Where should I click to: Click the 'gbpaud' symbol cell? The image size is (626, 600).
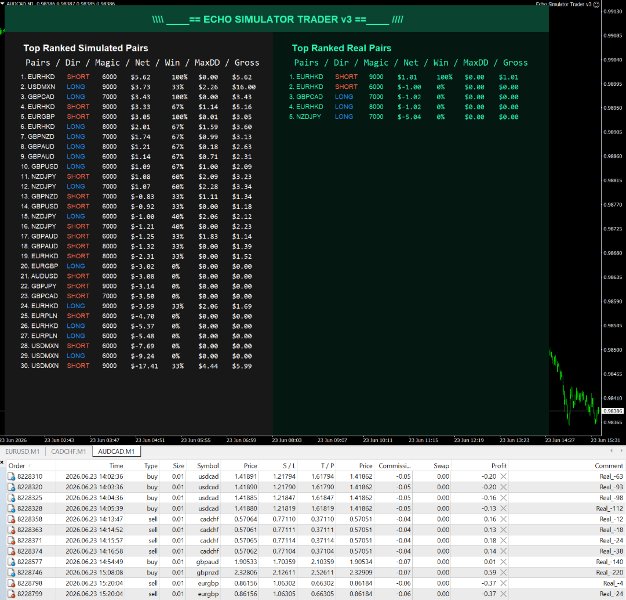(208, 562)
